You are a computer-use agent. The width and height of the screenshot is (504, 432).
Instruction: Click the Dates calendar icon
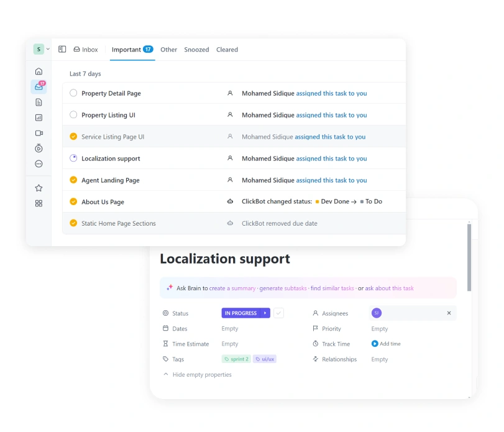(165, 328)
